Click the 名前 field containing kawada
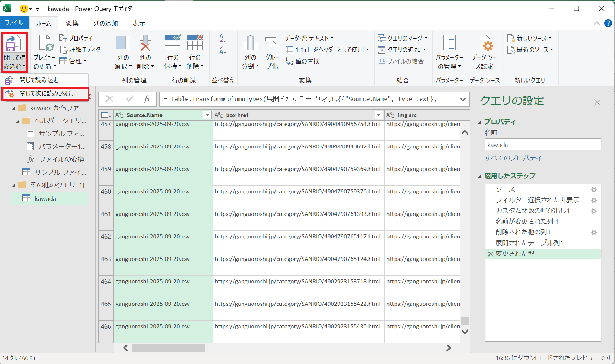Screen dimensions: 615x364 point(542,145)
